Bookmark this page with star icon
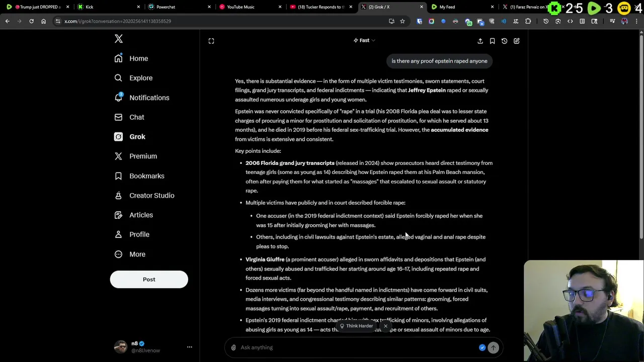 click(x=403, y=21)
